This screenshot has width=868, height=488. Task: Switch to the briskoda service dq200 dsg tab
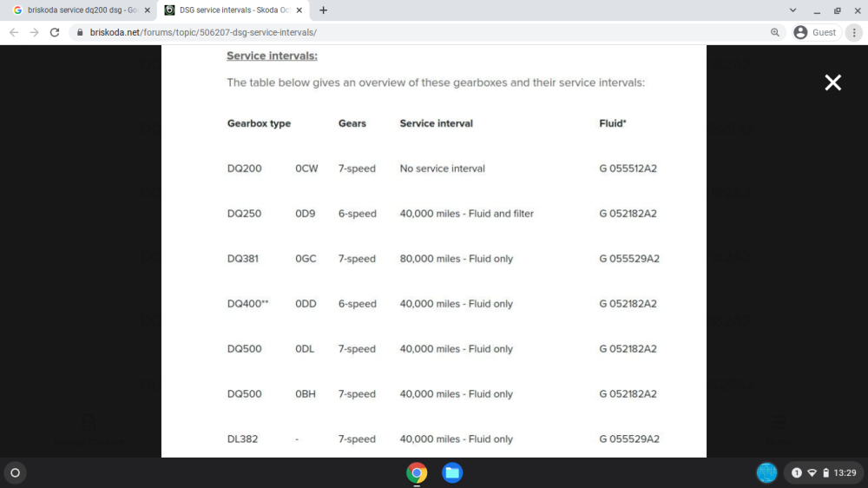click(82, 10)
